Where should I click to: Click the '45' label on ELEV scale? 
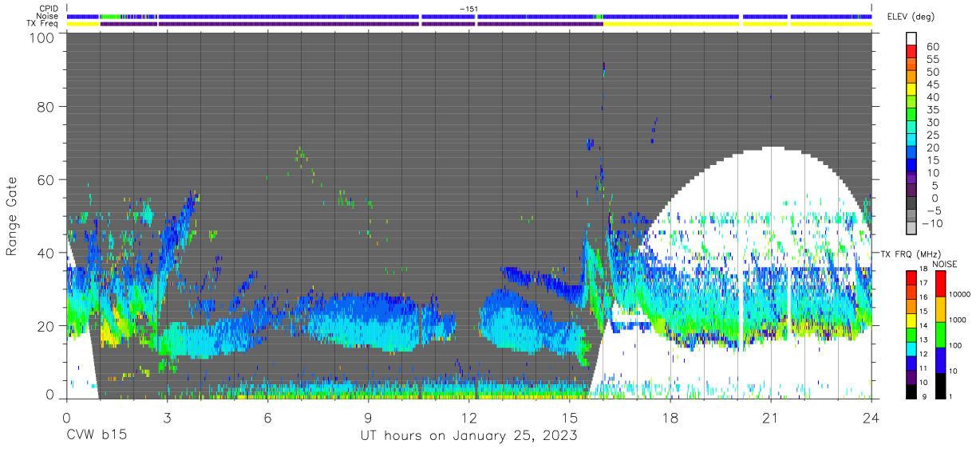point(931,85)
